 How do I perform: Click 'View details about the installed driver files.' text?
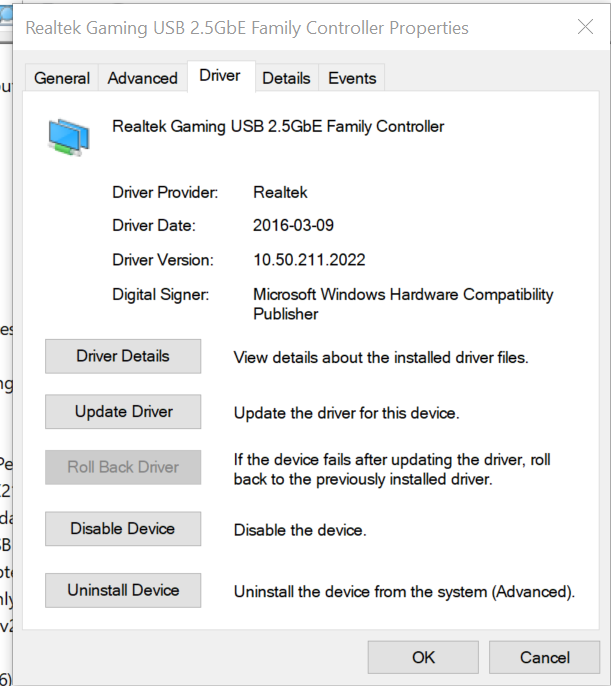tap(381, 357)
